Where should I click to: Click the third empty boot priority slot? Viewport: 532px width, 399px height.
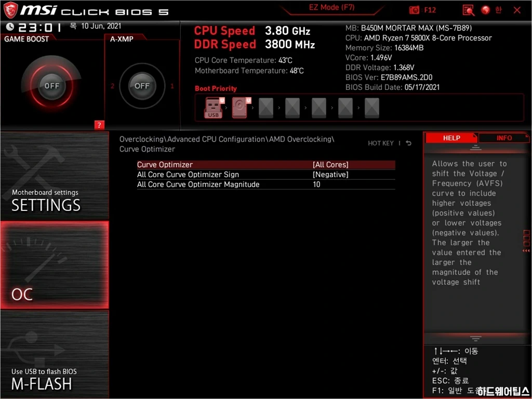(319, 108)
